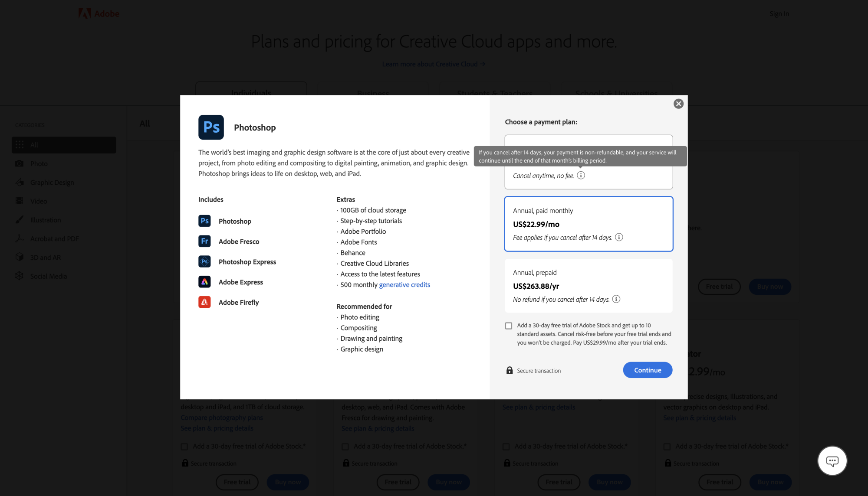This screenshot has height=496, width=868.
Task: Select the Annual paid monthly radio button
Action: point(589,223)
